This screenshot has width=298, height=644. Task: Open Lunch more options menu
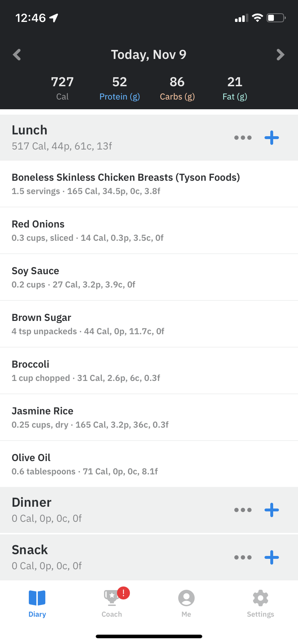pos(243,138)
